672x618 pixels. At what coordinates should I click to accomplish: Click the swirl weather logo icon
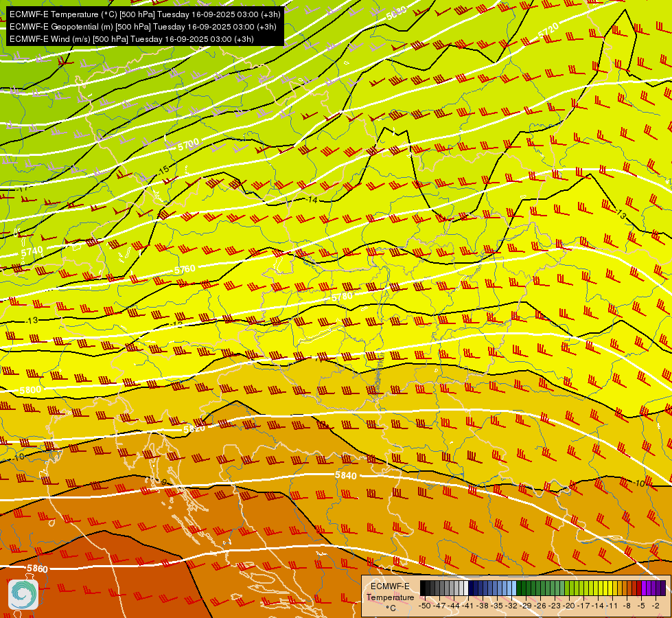pyautogui.click(x=23, y=595)
